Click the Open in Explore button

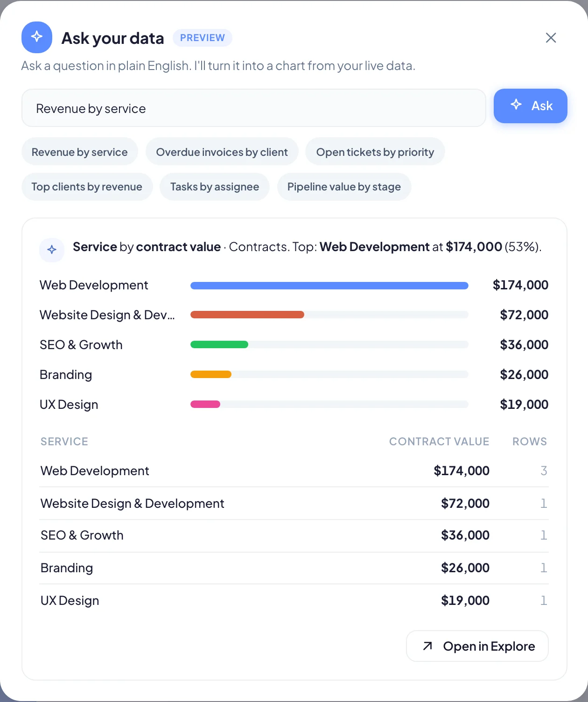click(x=477, y=646)
